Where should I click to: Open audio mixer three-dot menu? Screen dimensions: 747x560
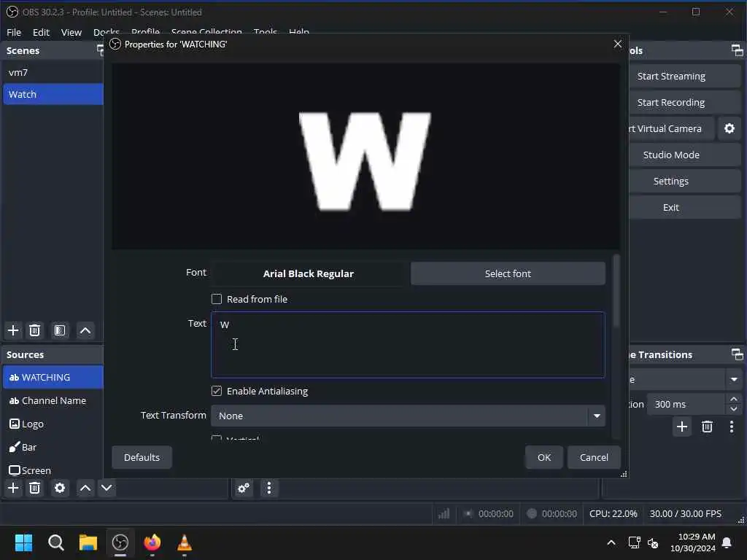pyautogui.click(x=269, y=488)
